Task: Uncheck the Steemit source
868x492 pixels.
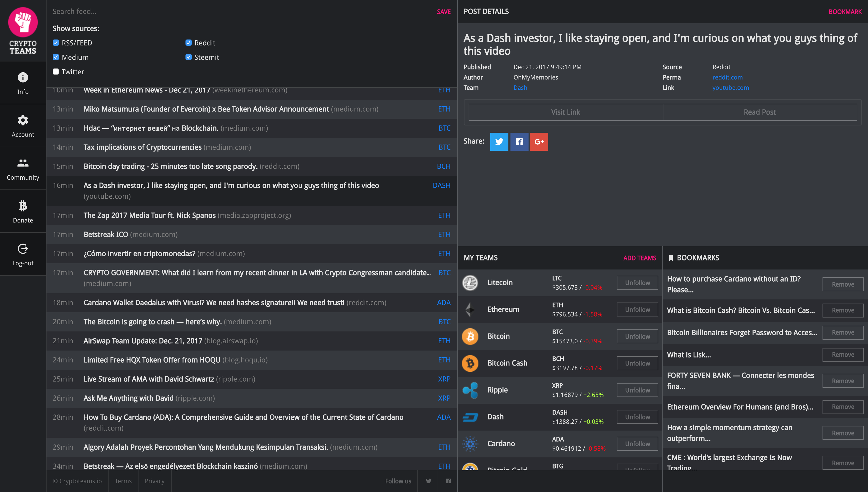Action: point(188,57)
